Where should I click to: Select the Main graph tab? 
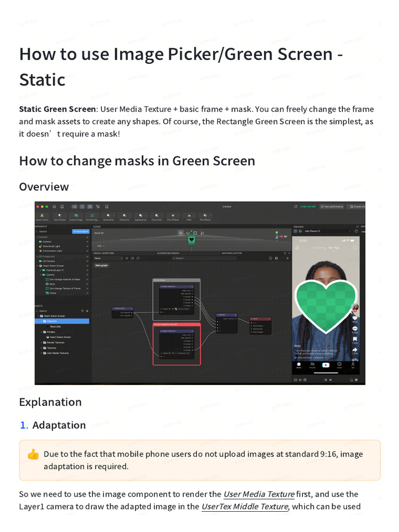point(101,265)
